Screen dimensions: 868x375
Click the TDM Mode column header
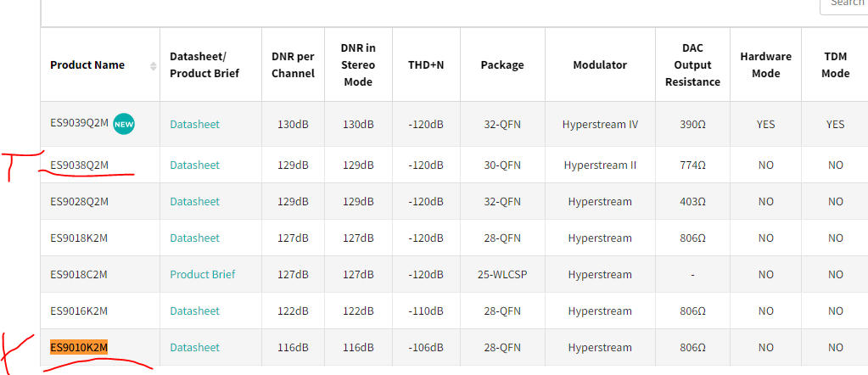pyautogui.click(x=835, y=65)
